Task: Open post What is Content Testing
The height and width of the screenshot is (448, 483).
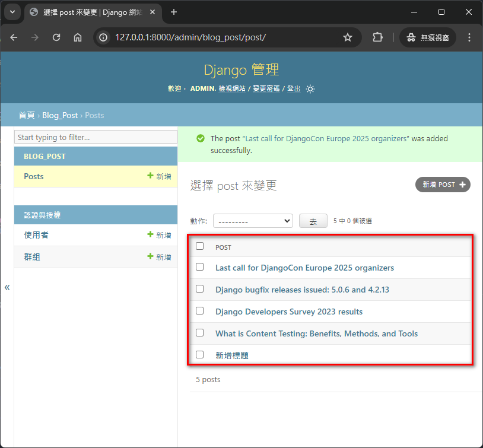Action: point(317,333)
